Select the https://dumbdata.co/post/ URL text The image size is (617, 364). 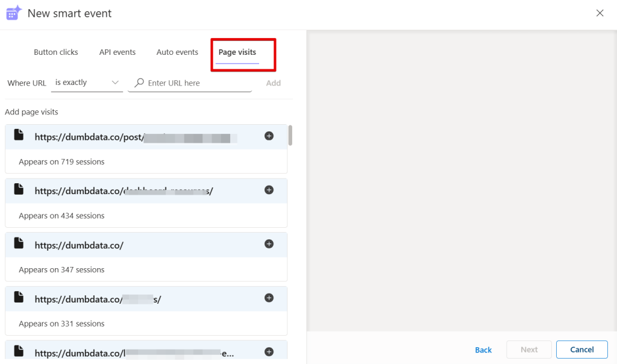click(x=89, y=137)
